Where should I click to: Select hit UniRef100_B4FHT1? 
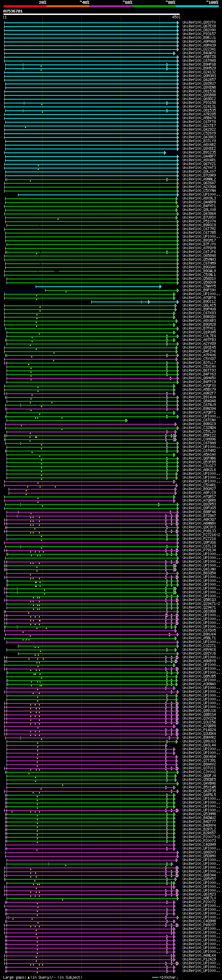coord(199,206)
